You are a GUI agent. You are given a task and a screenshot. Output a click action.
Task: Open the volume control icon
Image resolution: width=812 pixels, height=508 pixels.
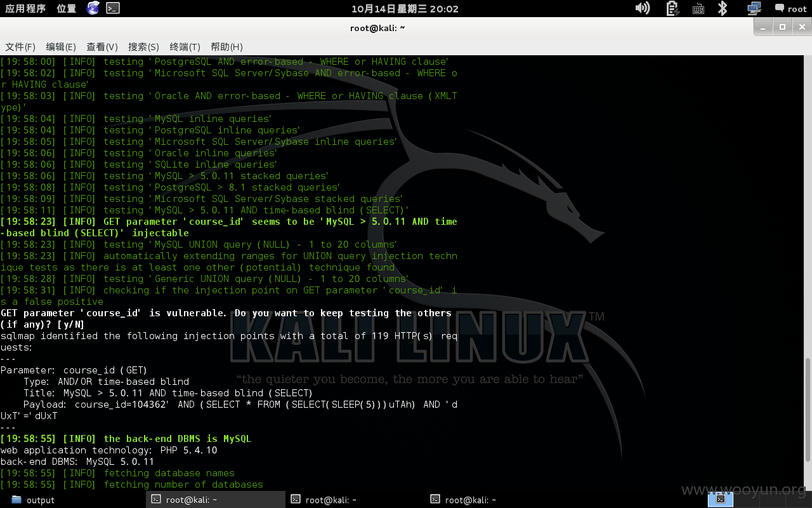[643, 8]
